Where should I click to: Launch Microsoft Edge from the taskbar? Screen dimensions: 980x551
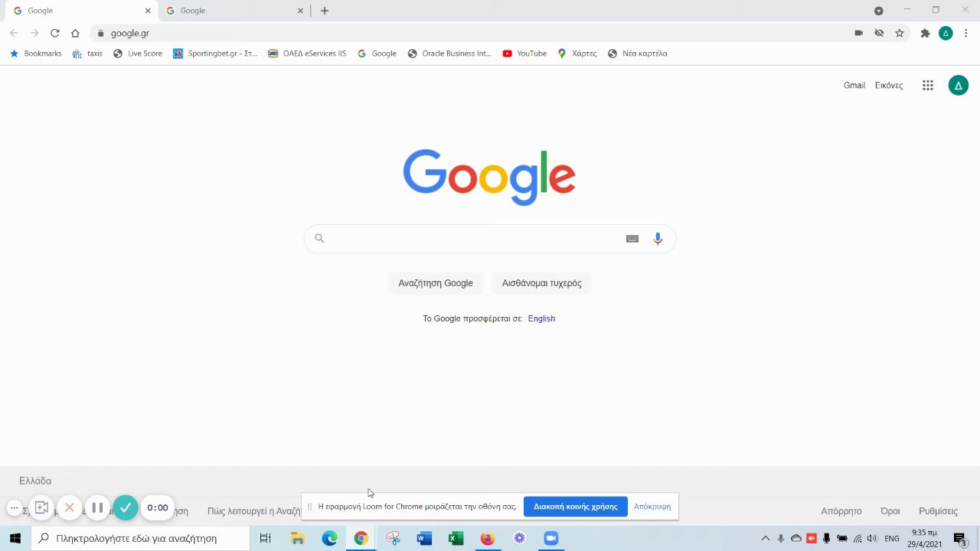[329, 539]
